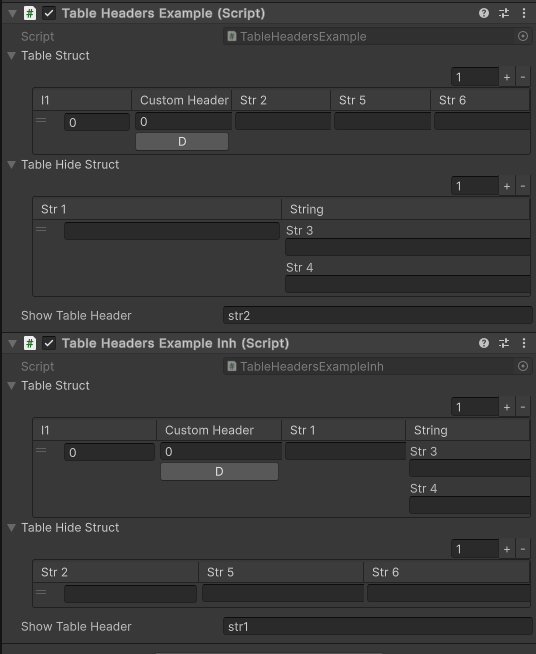Open help for Table Headers Example script
Image resolution: width=536 pixels, height=654 pixels.
(x=484, y=13)
